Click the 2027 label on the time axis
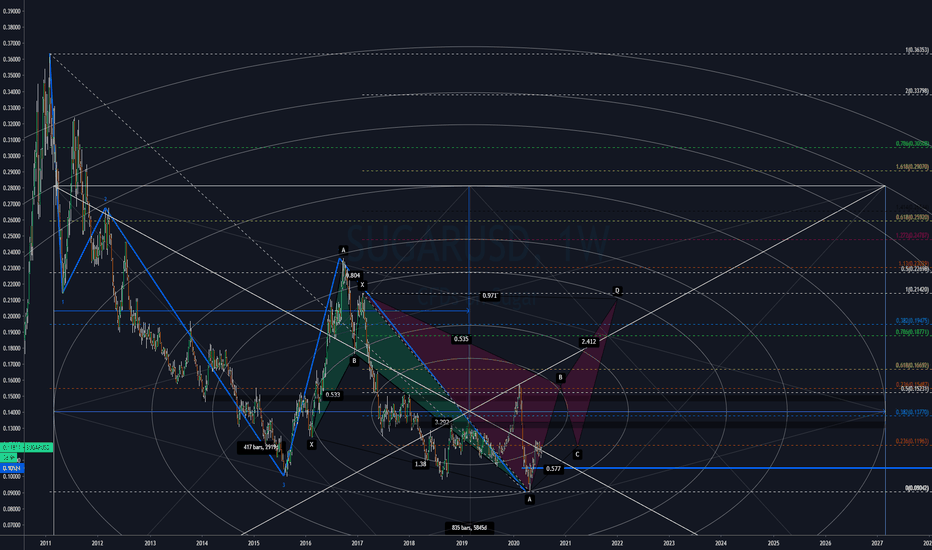The width and height of the screenshot is (932, 550). (877, 543)
